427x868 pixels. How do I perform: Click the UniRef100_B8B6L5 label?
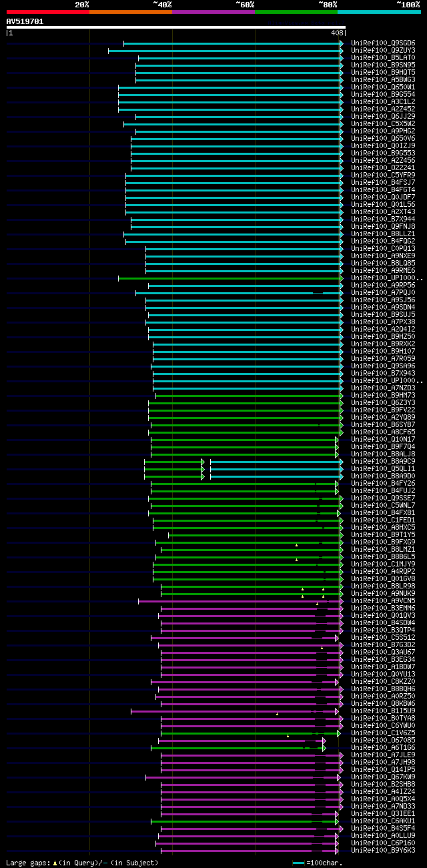[x=383, y=557]
